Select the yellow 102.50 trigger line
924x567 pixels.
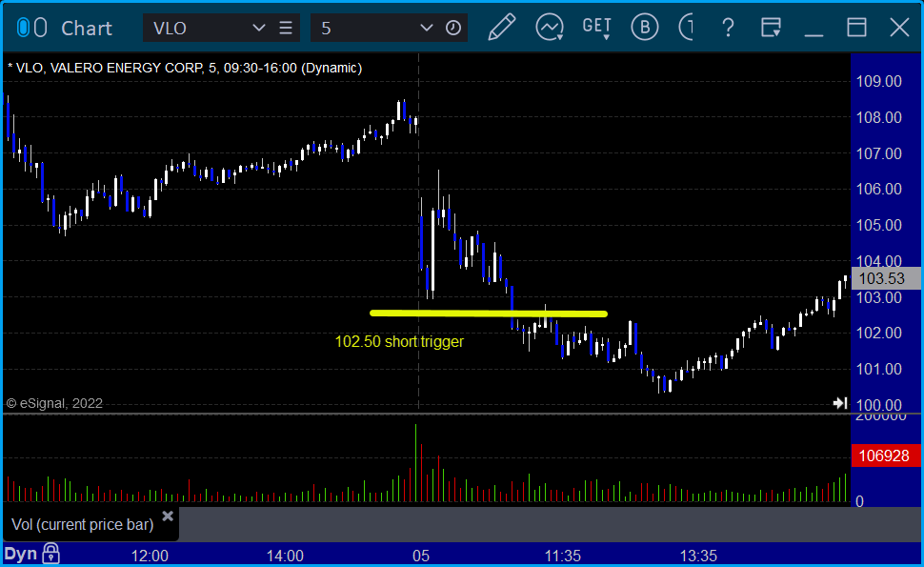(x=489, y=314)
